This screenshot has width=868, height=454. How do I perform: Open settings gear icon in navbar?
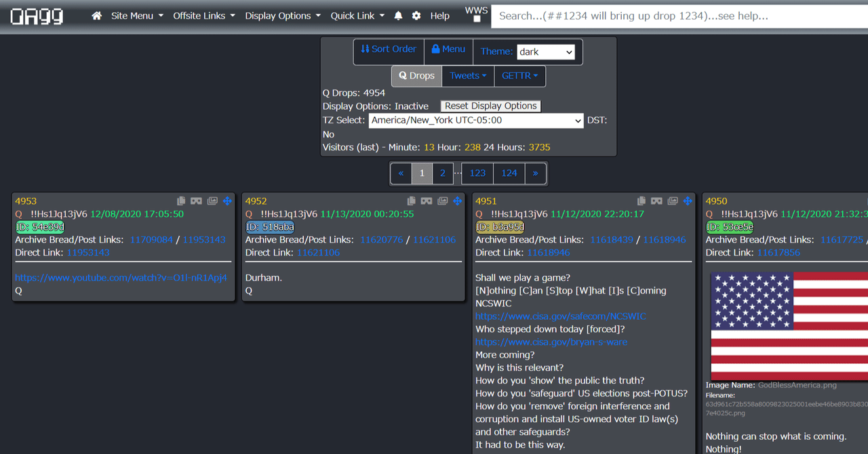point(416,16)
